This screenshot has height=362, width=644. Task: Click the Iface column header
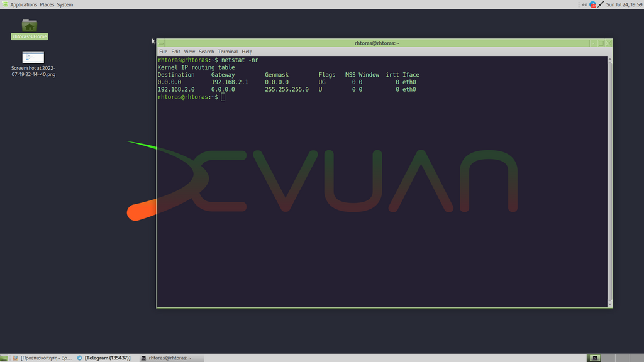pos(411,75)
